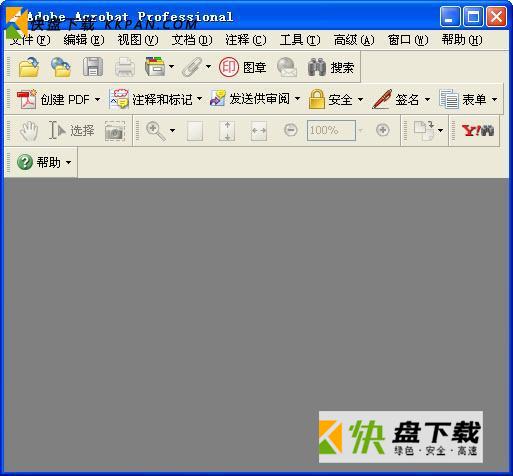
Task: Minimize the Acrobat window
Action: (450, 16)
